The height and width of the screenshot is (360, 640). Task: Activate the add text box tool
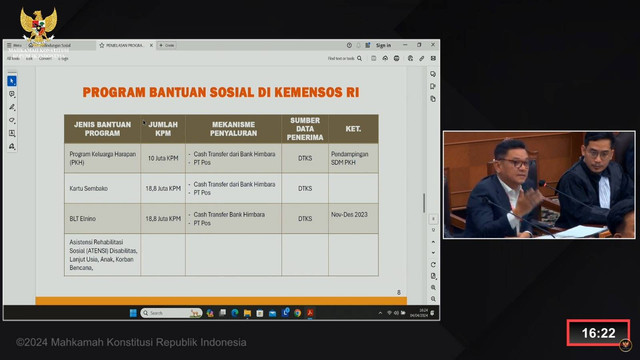(x=12, y=133)
